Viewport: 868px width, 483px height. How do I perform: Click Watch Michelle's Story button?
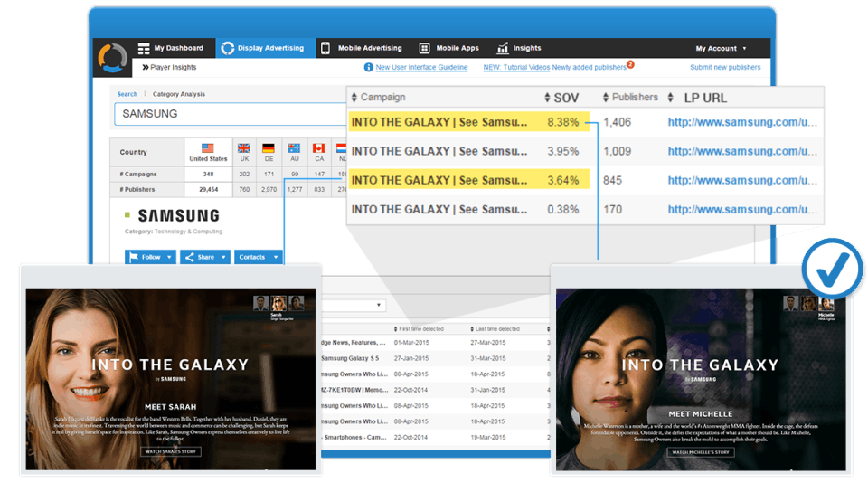(x=701, y=452)
